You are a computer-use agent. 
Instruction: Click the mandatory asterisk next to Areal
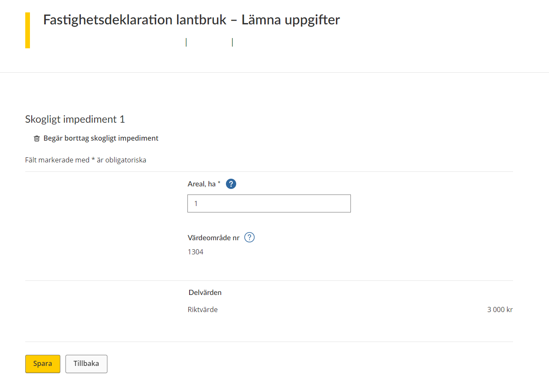tap(219, 183)
